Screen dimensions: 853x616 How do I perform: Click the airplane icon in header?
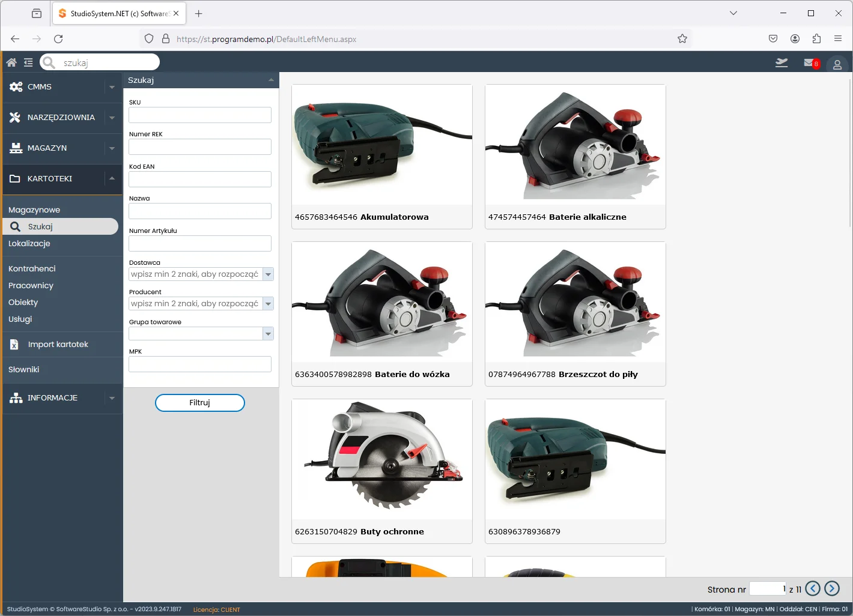782,62
